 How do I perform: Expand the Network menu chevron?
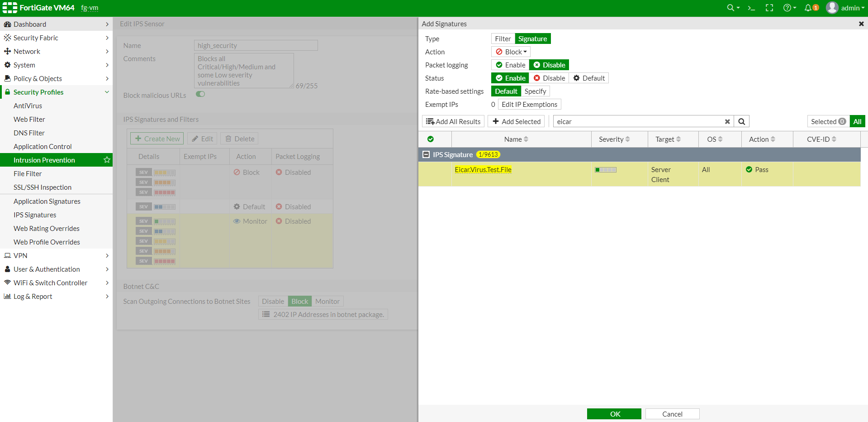tap(107, 51)
